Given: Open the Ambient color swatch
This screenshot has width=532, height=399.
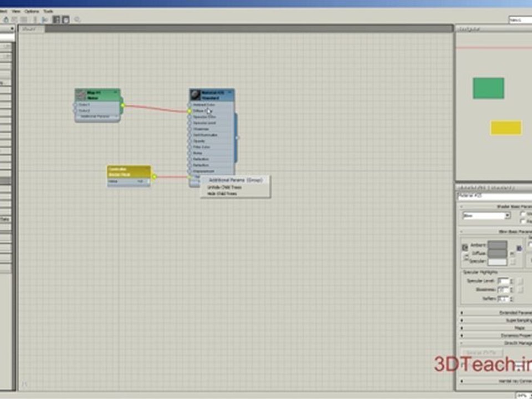Looking at the screenshot, I should [x=498, y=244].
